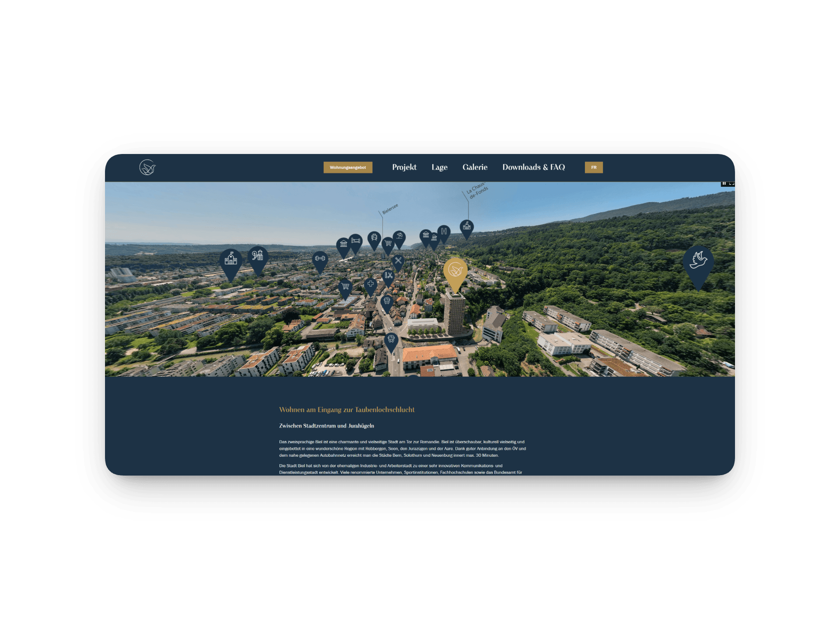Select the dumbbell fitness map pin

[320, 259]
